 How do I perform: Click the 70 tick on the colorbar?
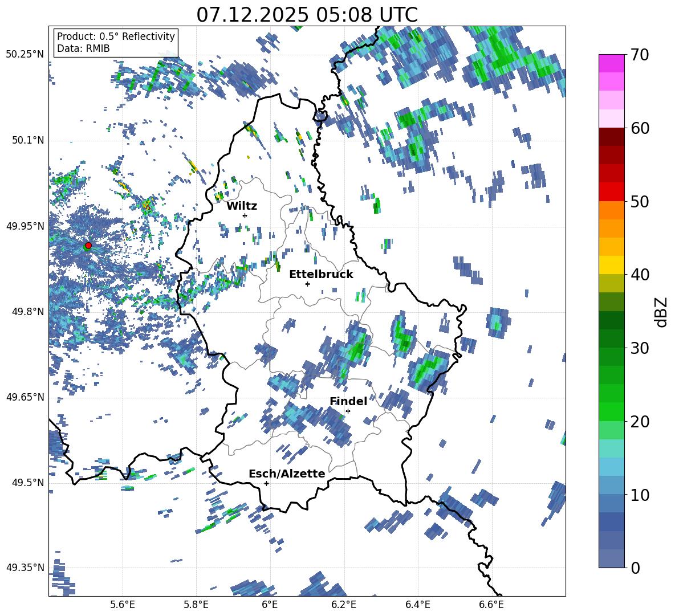(x=639, y=55)
